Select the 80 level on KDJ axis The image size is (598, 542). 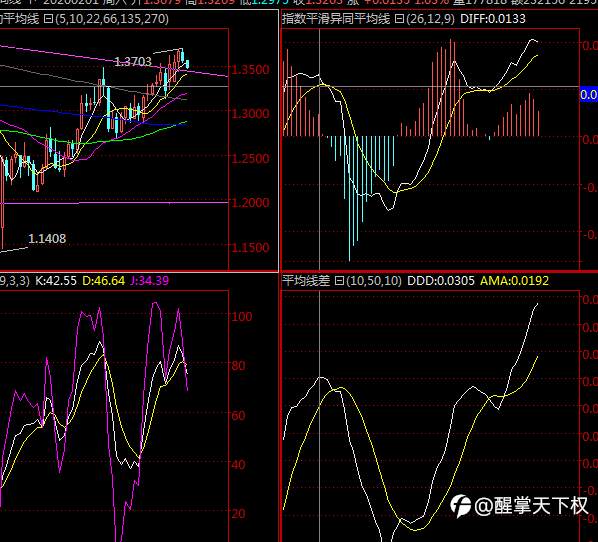[x=238, y=366]
